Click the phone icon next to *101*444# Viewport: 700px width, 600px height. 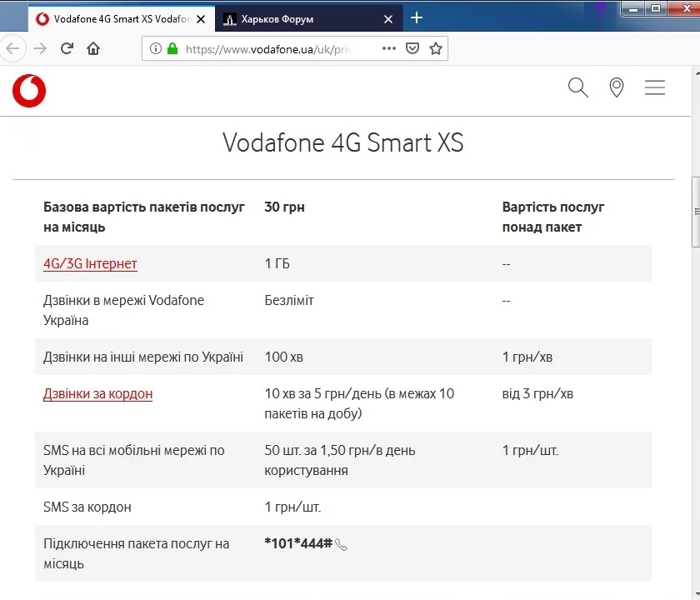pos(341,545)
